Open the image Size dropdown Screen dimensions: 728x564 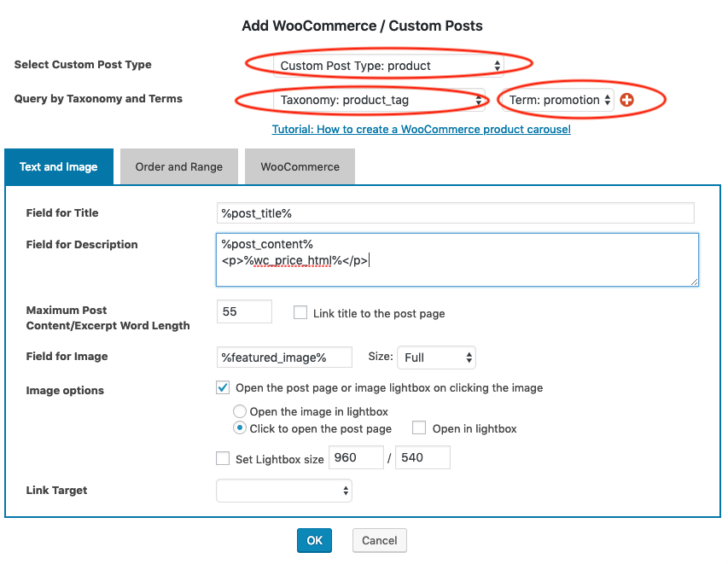pos(436,358)
